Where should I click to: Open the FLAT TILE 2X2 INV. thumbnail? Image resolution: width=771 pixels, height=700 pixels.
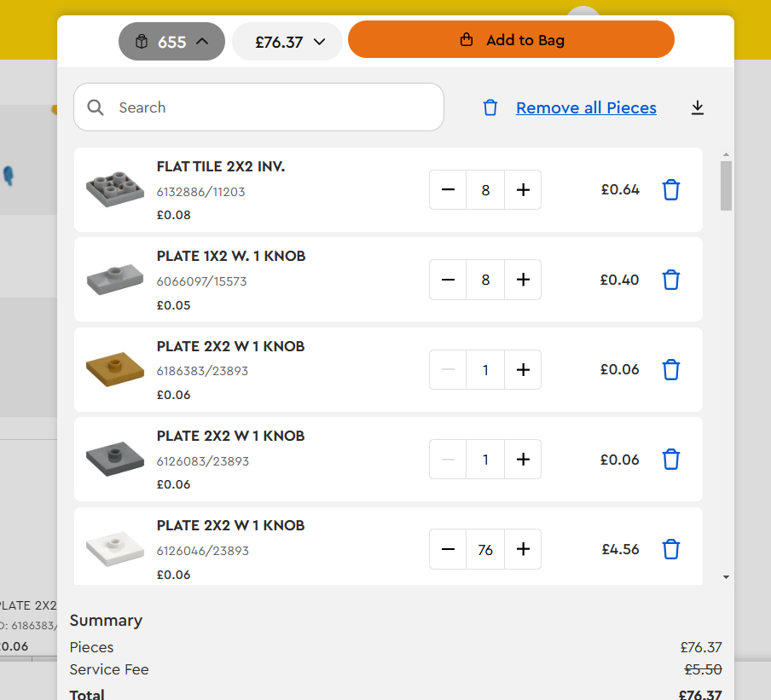[115, 189]
